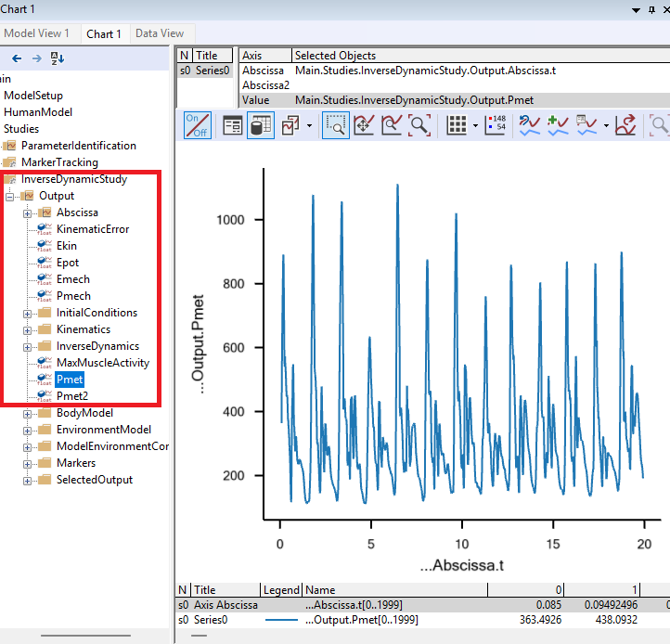Open the Data View tab
The image size is (670, 644).
(x=160, y=33)
